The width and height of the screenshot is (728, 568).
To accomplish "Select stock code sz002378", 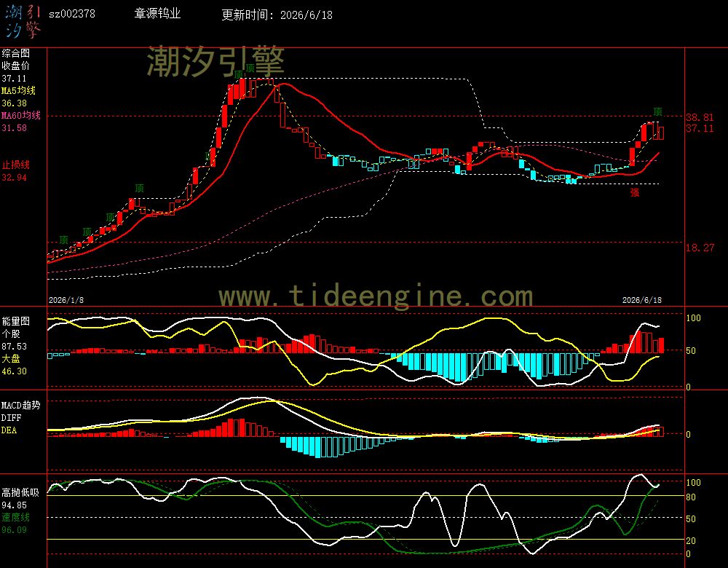I will click(x=72, y=14).
